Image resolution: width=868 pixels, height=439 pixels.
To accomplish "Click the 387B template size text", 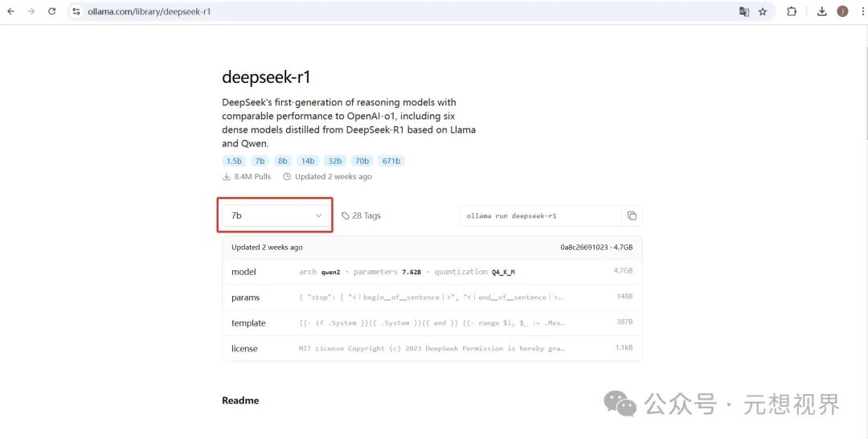I will pyautogui.click(x=624, y=322).
